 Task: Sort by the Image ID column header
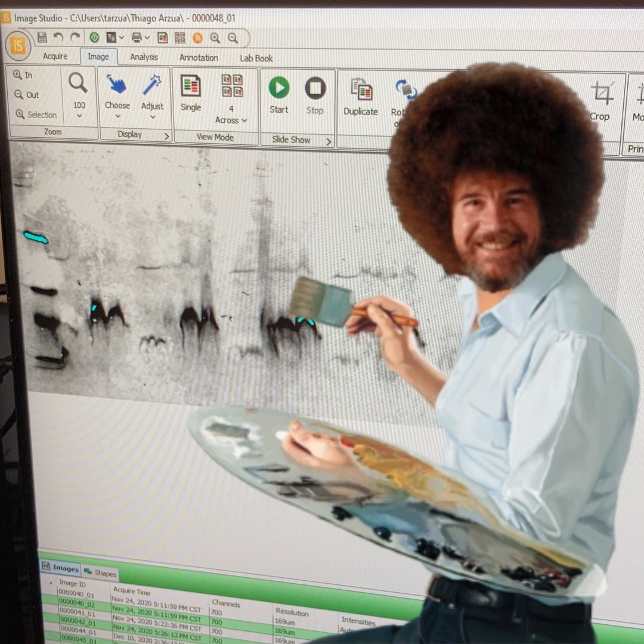72,583
